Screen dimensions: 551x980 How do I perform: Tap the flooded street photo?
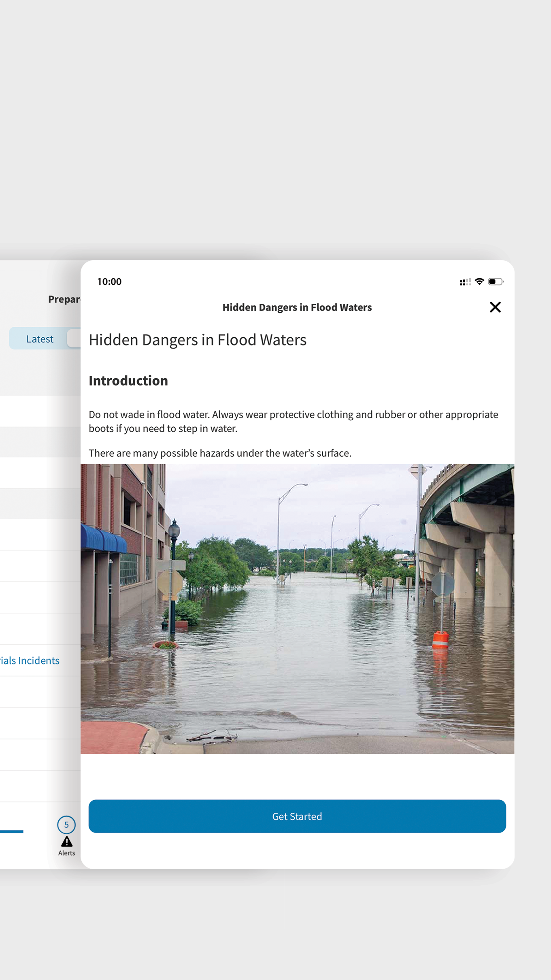click(x=297, y=609)
